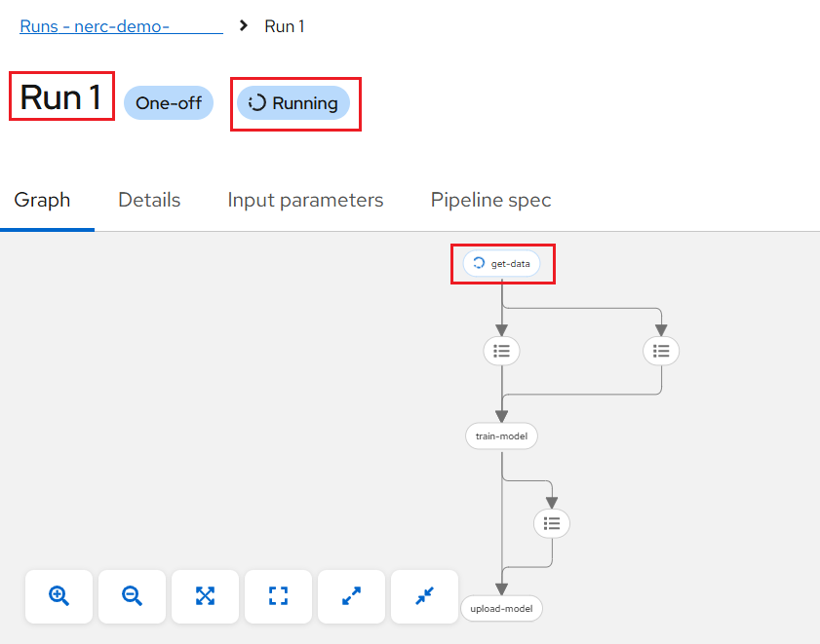Go back to Runs - nerc-demo breadcrumb link
Viewport: 820px width, 644px height.
(121, 26)
